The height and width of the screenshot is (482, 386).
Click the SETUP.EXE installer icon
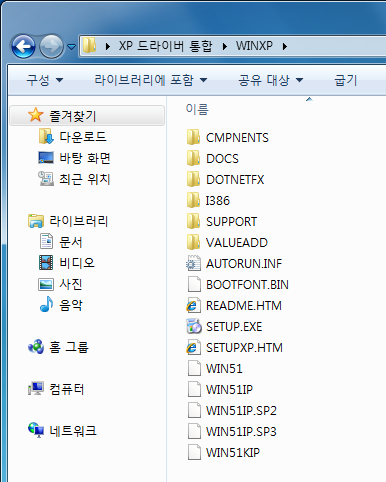(x=194, y=326)
